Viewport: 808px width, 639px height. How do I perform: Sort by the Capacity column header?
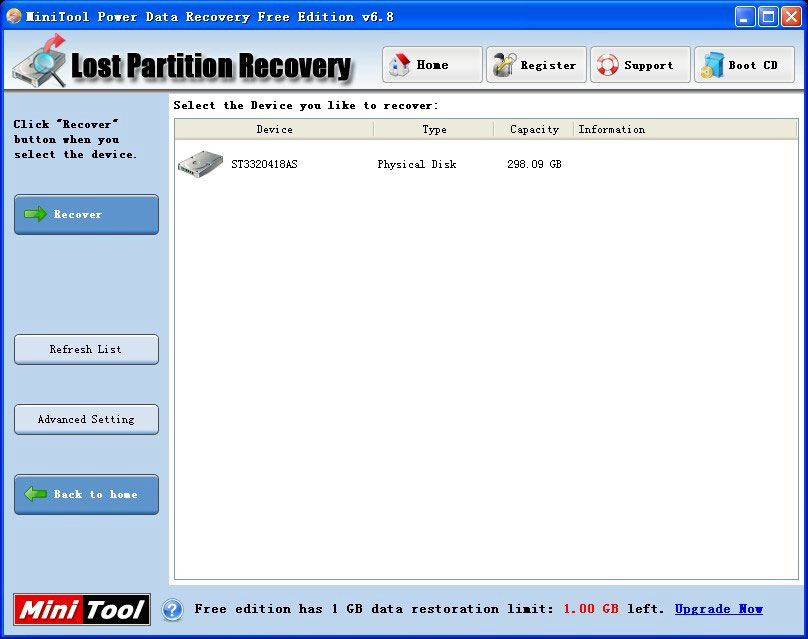534,129
